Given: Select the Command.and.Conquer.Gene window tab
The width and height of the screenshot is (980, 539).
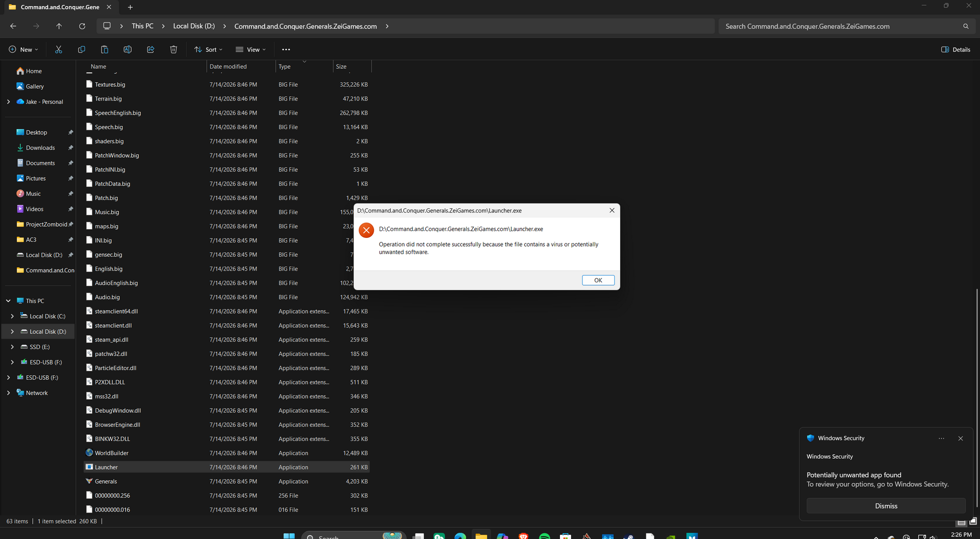Looking at the screenshot, I should (x=60, y=7).
